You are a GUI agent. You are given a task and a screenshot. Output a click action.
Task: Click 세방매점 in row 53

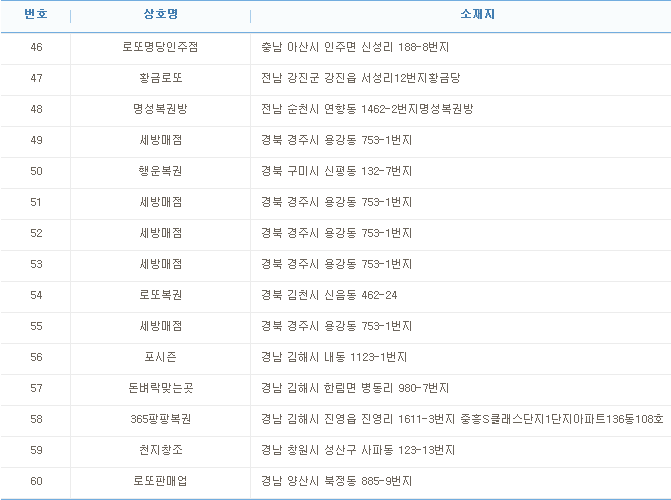(x=160, y=264)
